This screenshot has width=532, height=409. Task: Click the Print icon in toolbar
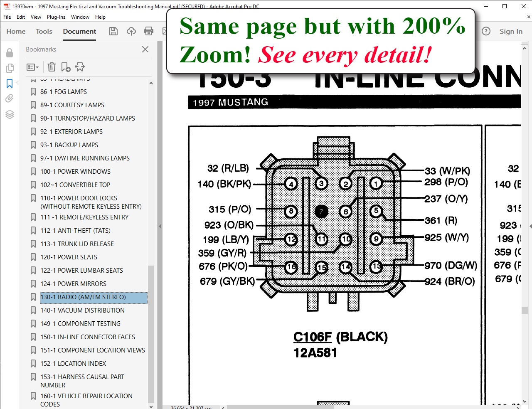pyautogui.click(x=149, y=31)
